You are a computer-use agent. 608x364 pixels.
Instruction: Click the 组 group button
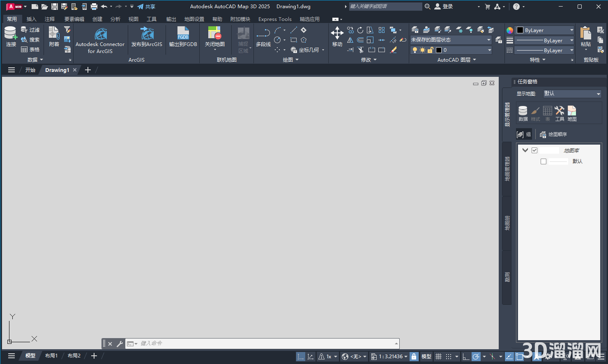click(524, 134)
